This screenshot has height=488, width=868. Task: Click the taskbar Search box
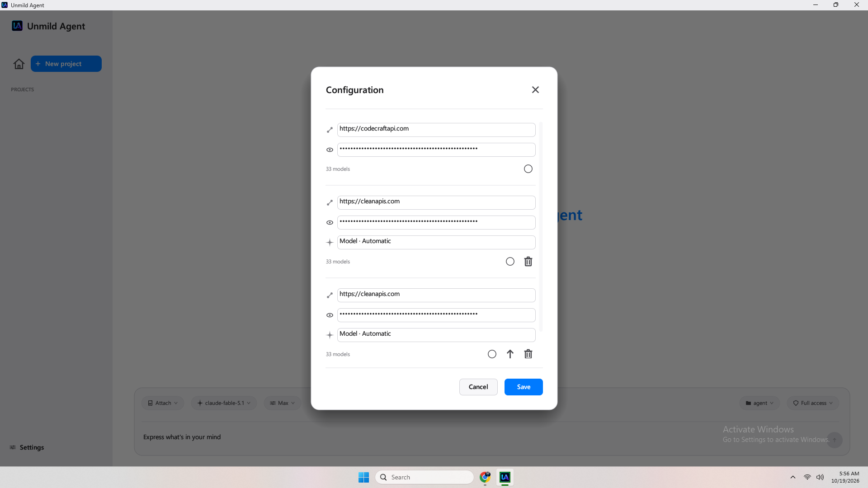pos(425,477)
